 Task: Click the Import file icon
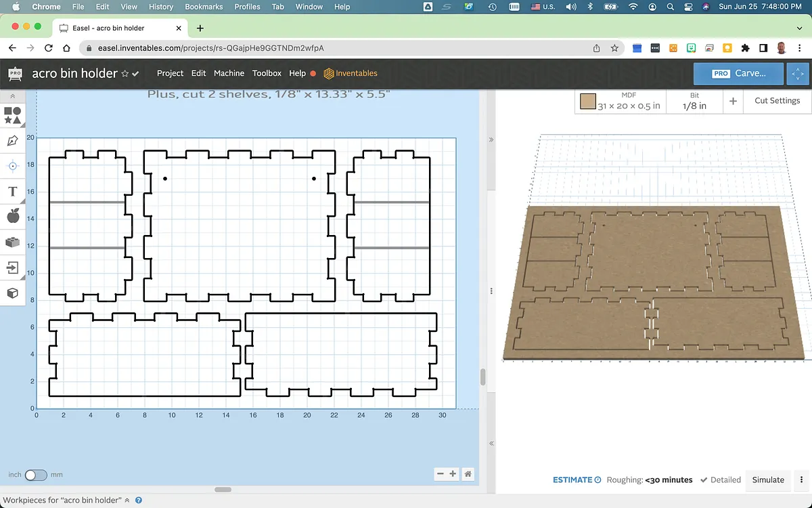click(12, 268)
